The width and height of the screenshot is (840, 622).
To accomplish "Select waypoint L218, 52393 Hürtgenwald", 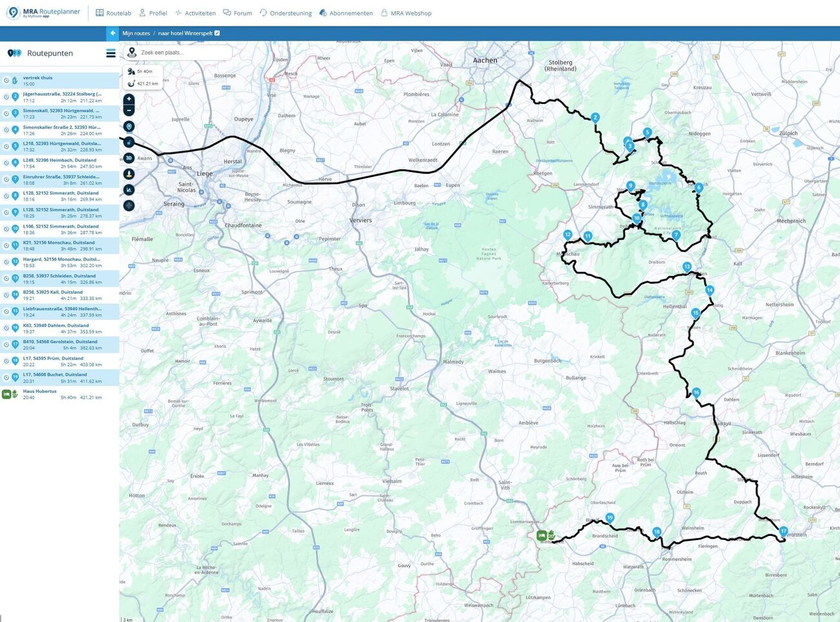I will (x=59, y=147).
